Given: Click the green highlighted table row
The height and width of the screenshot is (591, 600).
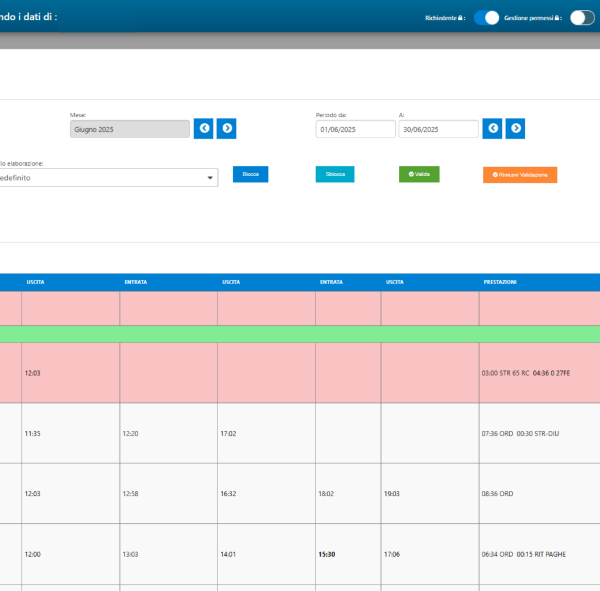Looking at the screenshot, I should point(300,334).
